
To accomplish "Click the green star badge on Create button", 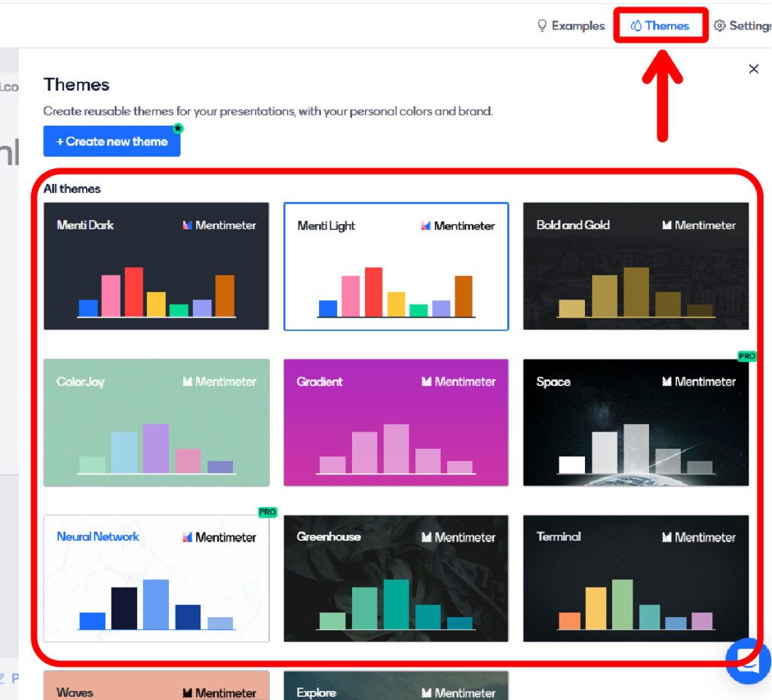I will coord(179,129).
